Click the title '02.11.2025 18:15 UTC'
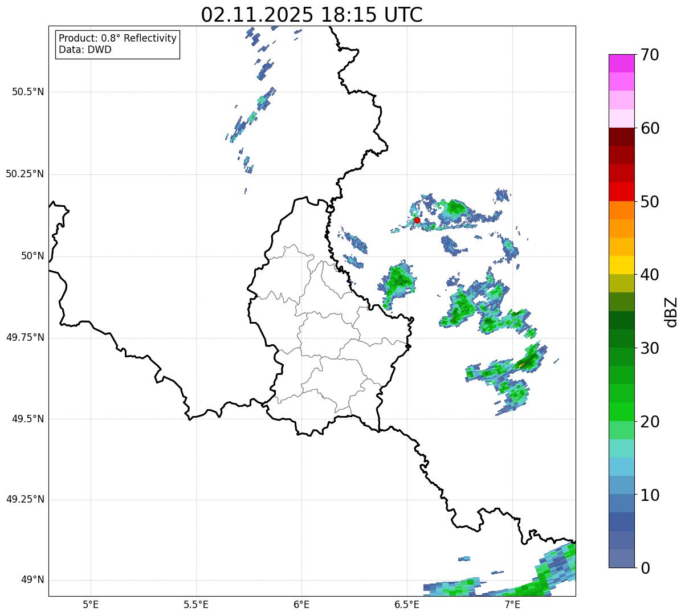 (x=312, y=14)
